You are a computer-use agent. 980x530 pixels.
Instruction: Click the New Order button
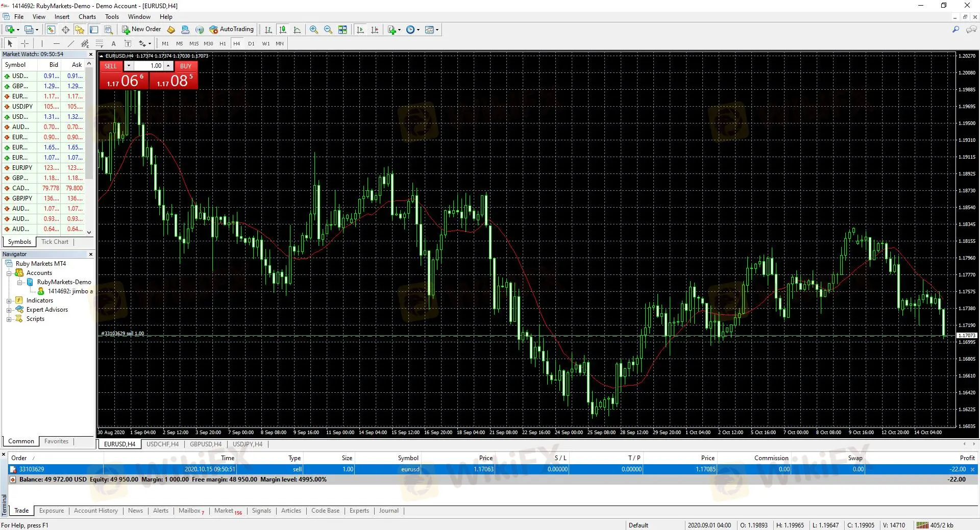point(141,30)
